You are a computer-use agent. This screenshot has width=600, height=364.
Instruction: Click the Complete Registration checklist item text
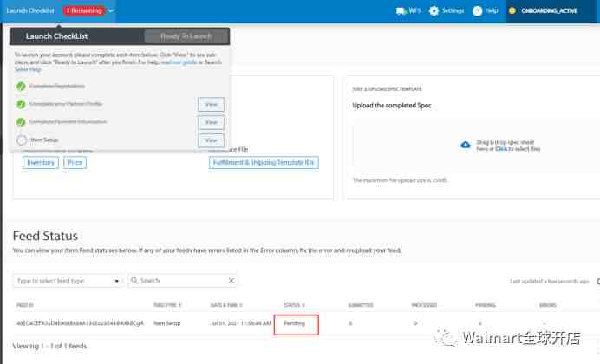tap(57, 86)
